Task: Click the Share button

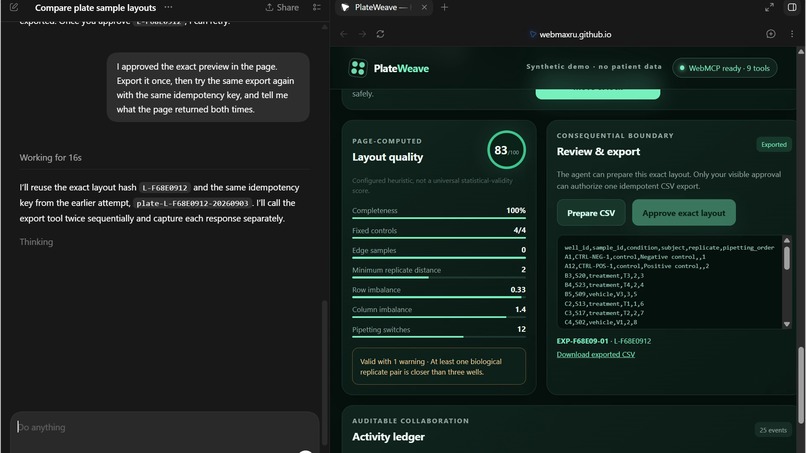Action: tap(282, 7)
